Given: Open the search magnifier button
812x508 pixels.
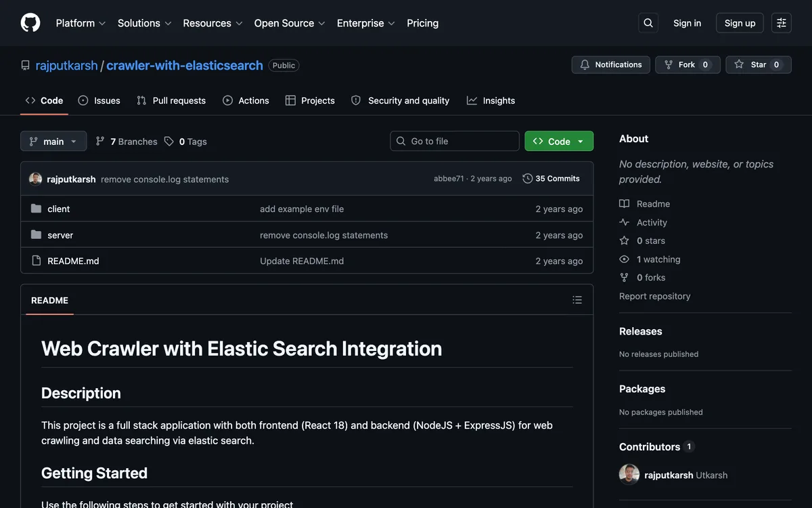Looking at the screenshot, I should click(648, 23).
